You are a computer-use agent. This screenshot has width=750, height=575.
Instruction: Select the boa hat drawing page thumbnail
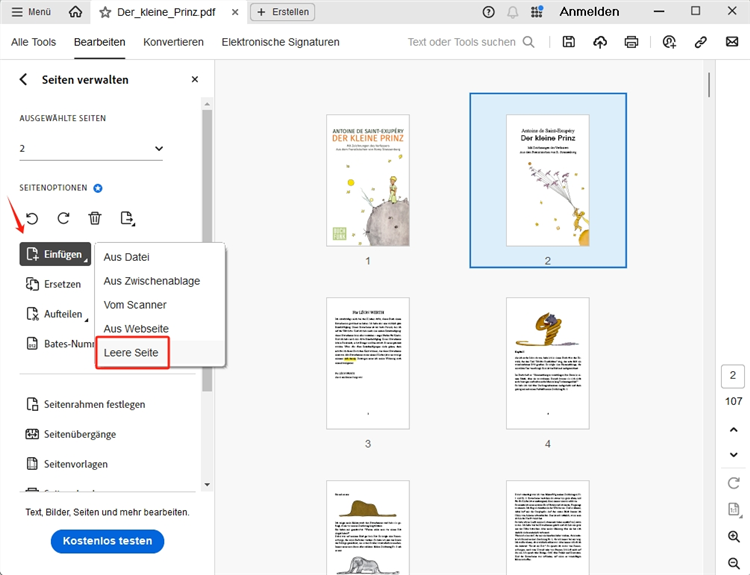368,527
